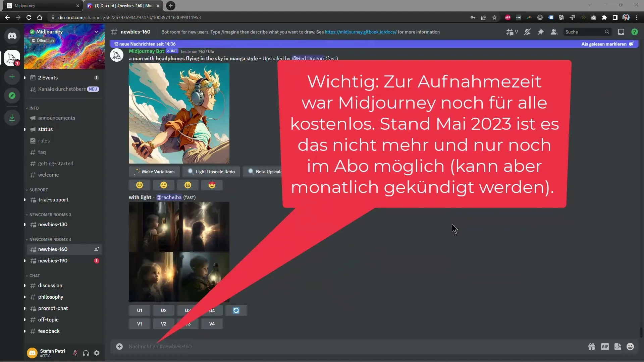Image resolution: width=644 pixels, height=362 pixels.
Task: Open the sticker picker icon
Action: pyautogui.click(x=618, y=347)
